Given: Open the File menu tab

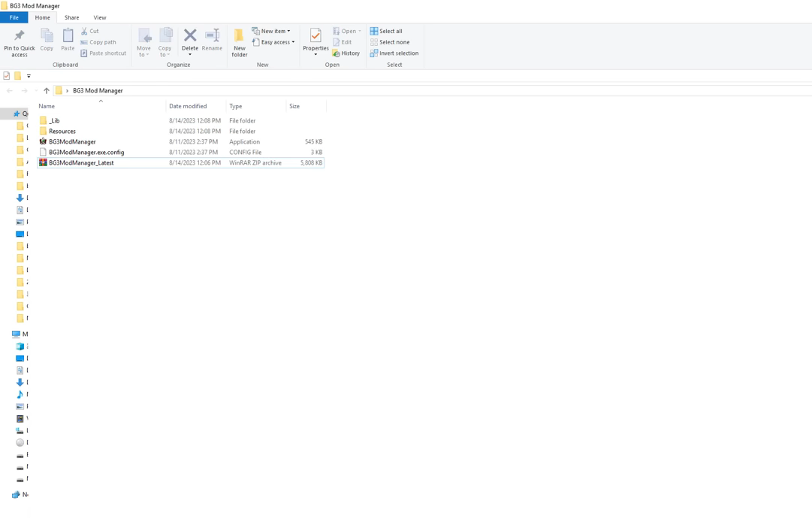Looking at the screenshot, I should click(14, 17).
